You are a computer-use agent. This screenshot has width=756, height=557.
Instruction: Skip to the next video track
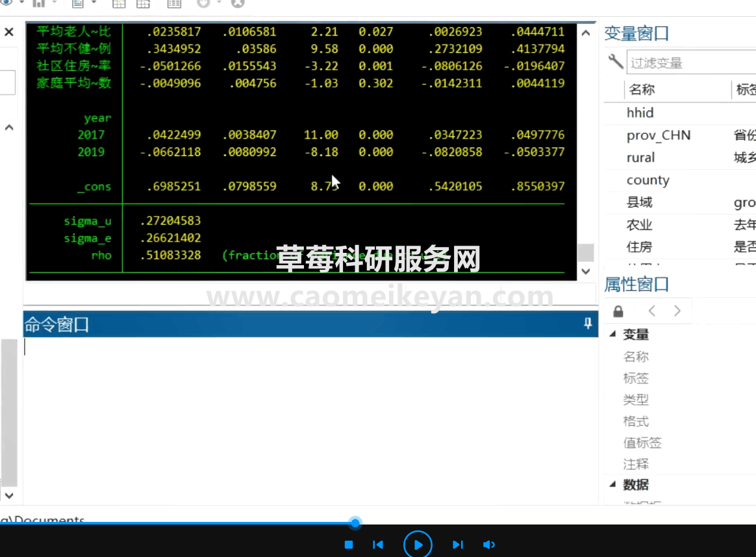457,545
